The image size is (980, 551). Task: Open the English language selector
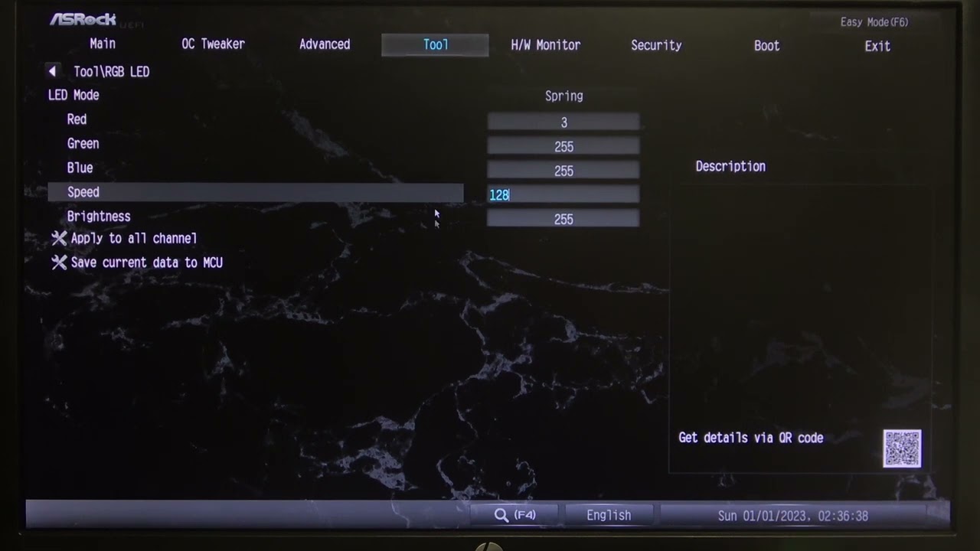coord(609,514)
